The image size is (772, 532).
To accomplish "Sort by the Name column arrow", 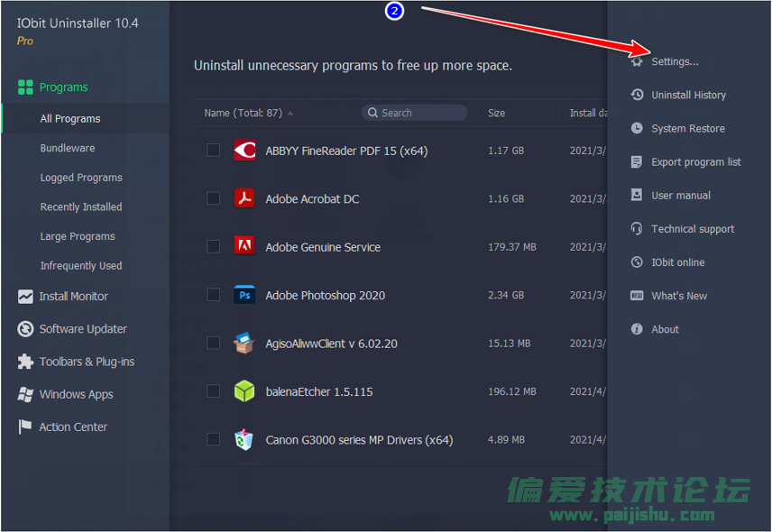I will [290, 114].
